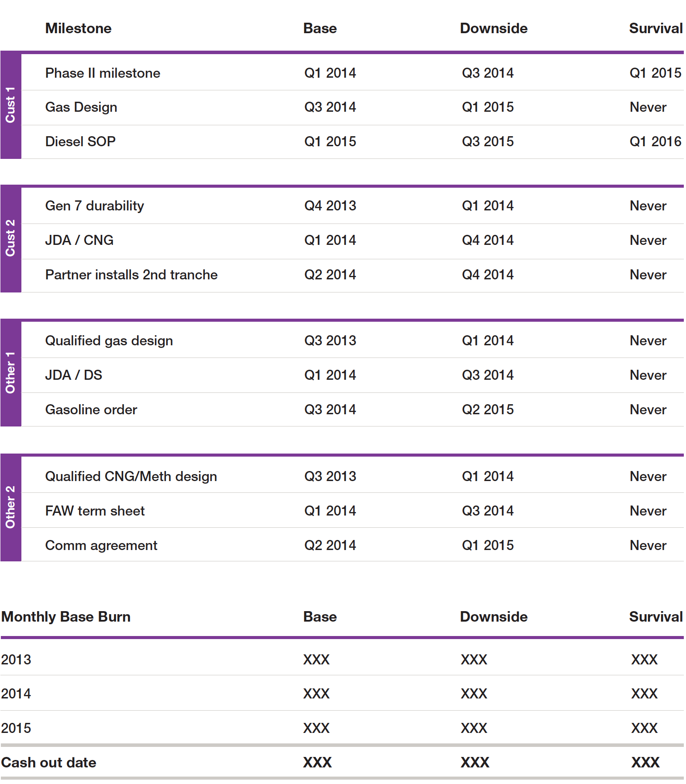
Task: Click the Gasoline order label
Action: click(91, 409)
